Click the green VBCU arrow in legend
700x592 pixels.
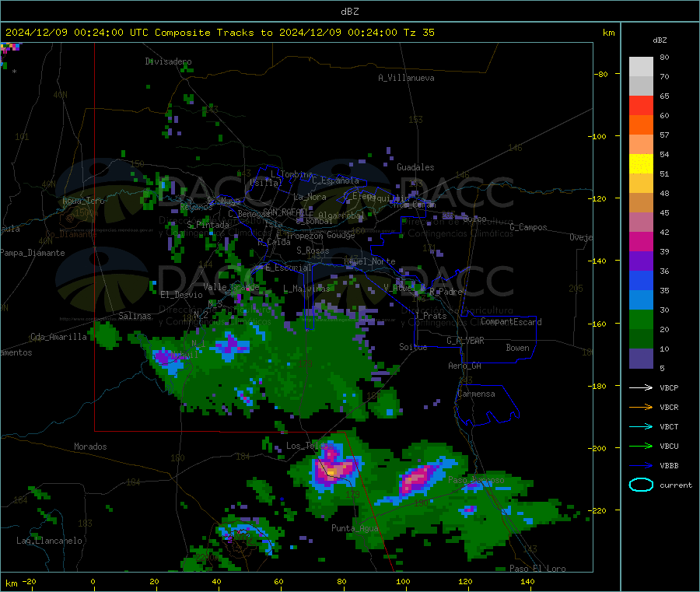(641, 446)
